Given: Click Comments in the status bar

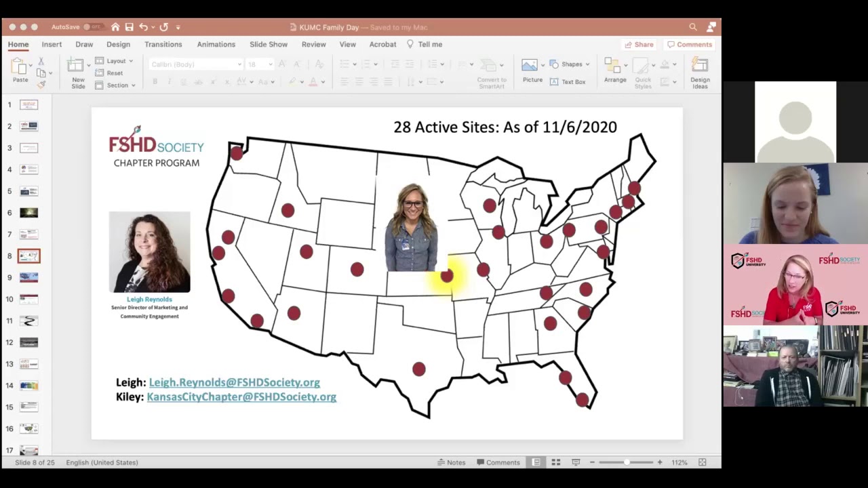Looking at the screenshot, I should [498, 462].
